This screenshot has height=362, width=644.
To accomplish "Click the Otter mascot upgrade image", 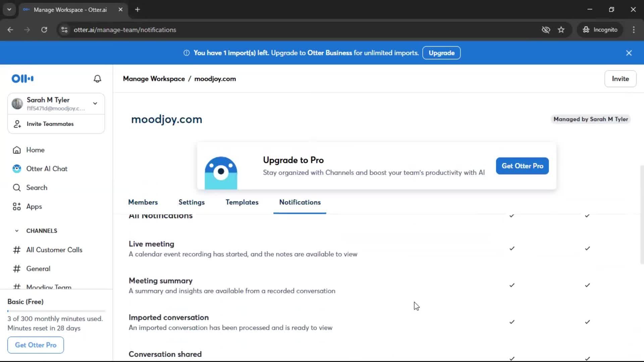I will (x=221, y=173).
